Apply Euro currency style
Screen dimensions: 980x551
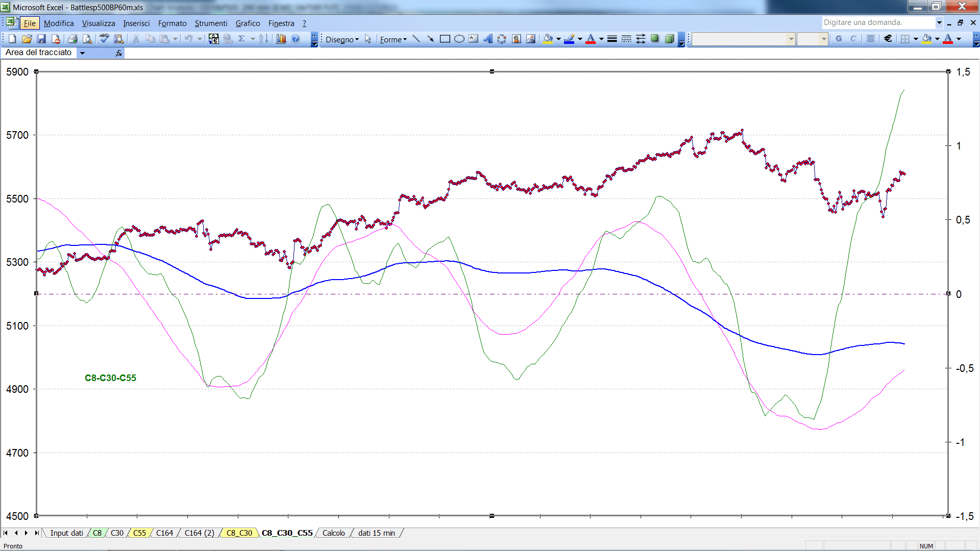[x=888, y=39]
